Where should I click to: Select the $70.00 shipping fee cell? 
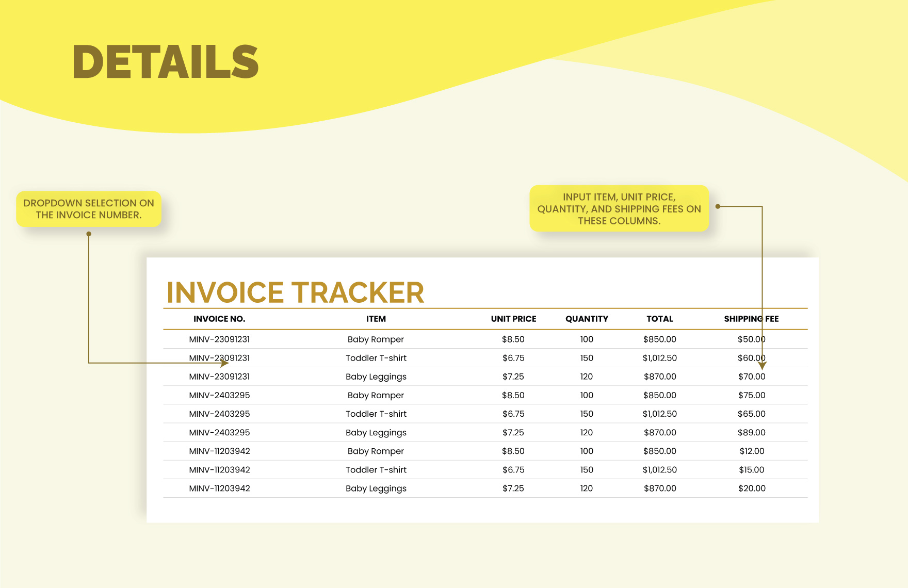pyautogui.click(x=752, y=377)
